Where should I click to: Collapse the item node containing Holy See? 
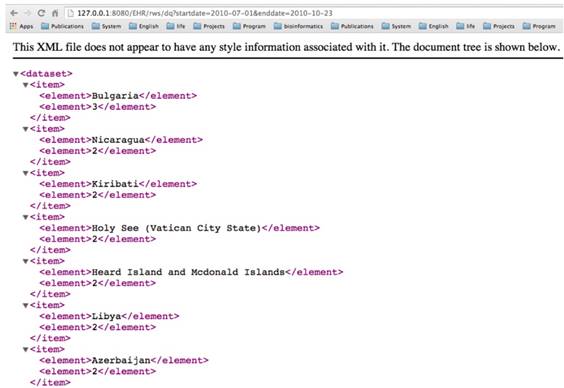tap(26, 217)
